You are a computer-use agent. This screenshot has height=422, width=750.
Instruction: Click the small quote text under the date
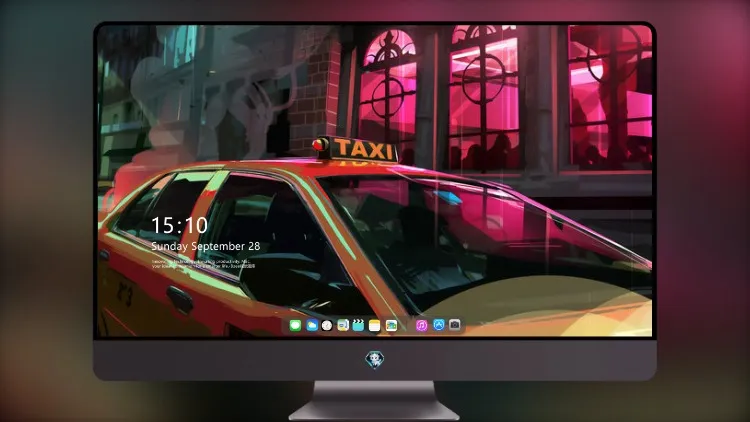click(203, 264)
